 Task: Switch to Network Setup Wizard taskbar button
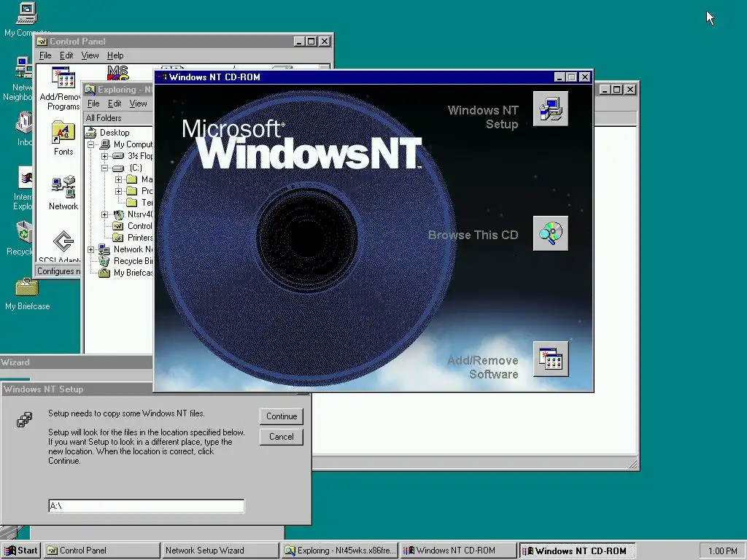point(220,551)
